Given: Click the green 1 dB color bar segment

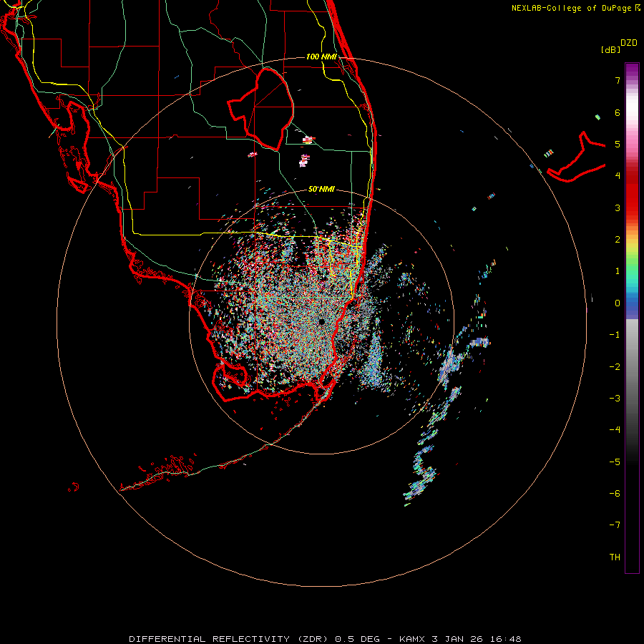Looking at the screenshot, I should click(632, 269).
